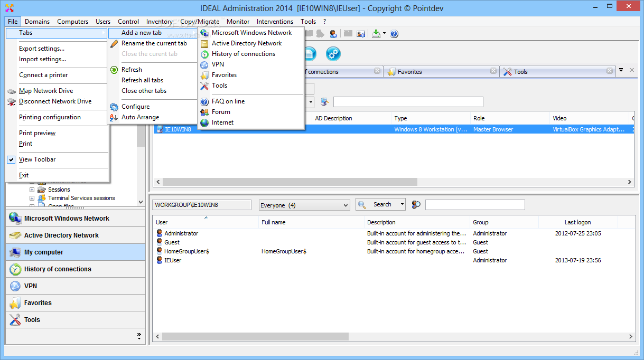Open the Everyone (4) dropdown
This screenshot has width=644, height=360.
[304, 205]
